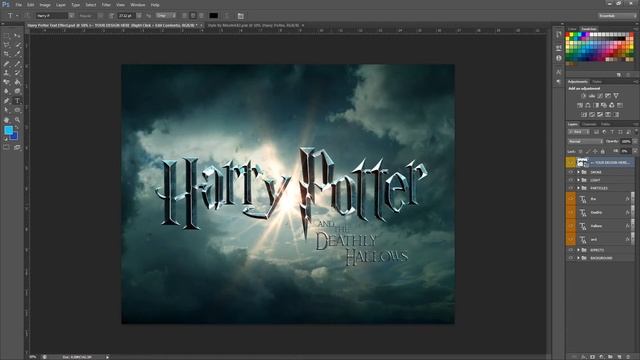Screen dimensions: 640x360
Task: Hide the BACKGROUND group
Action: pos(571,258)
